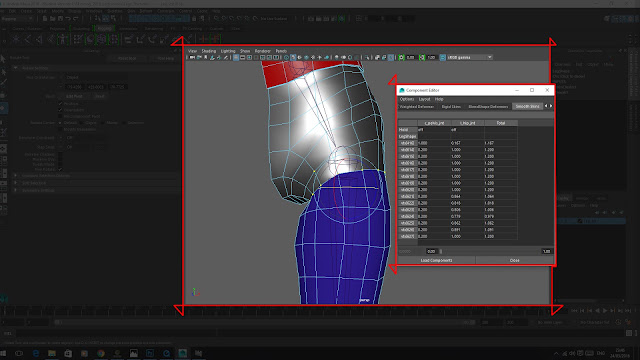Click the c_pelvis_jnt column header
The width and height of the screenshot is (640, 360).
[434, 123]
